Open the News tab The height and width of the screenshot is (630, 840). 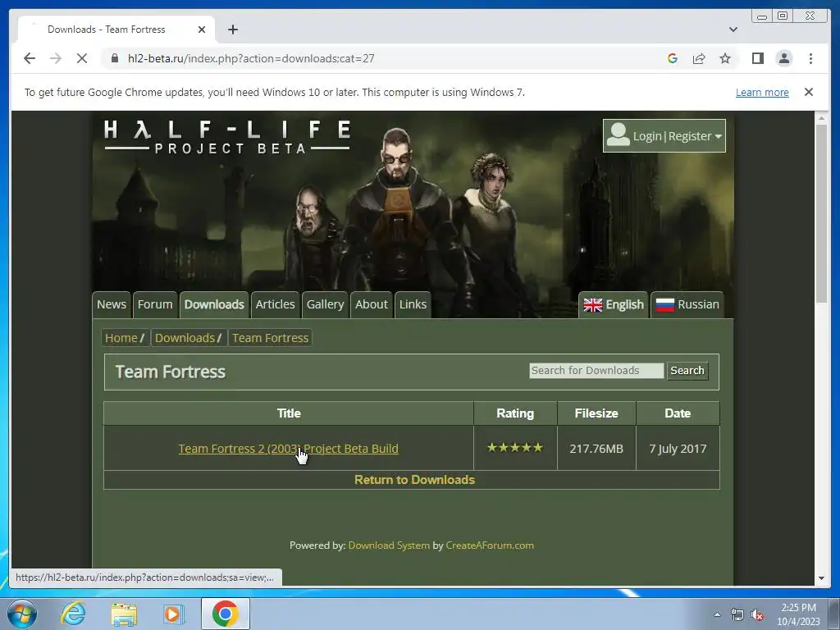coord(112,304)
